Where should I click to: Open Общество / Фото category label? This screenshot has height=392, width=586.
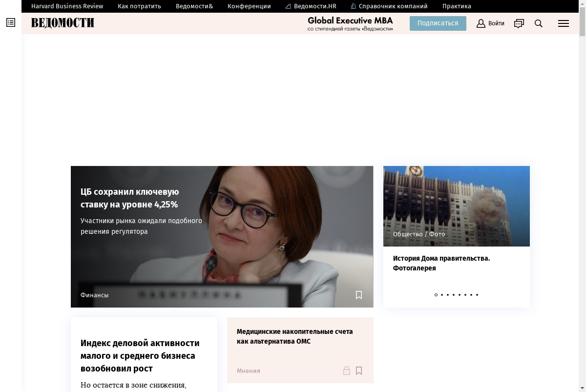click(419, 234)
